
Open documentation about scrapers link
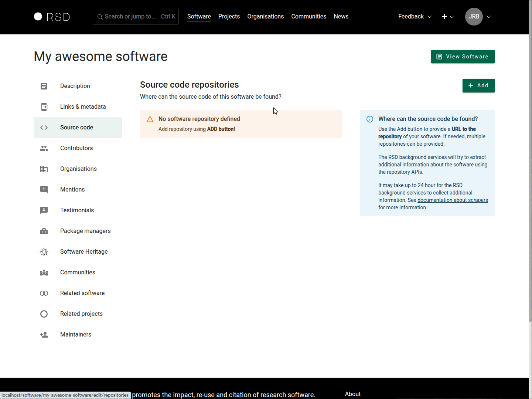tap(452, 200)
